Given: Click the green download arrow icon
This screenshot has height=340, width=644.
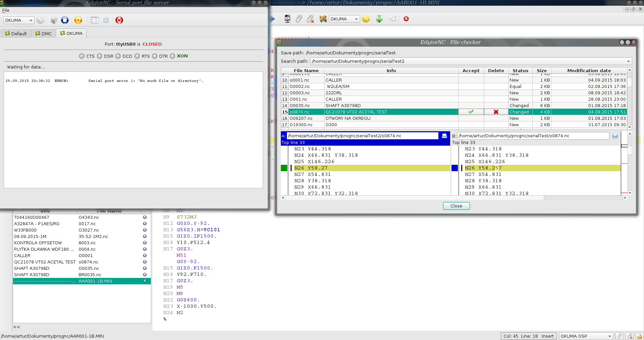Looking at the screenshot, I should pyautogui.click(x=379, y=19).
